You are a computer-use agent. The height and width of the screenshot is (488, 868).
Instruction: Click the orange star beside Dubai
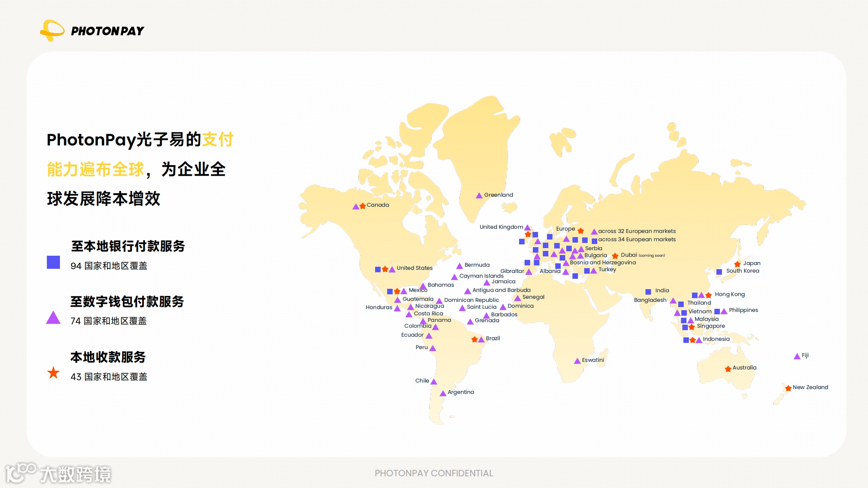(x=615, y=256)
